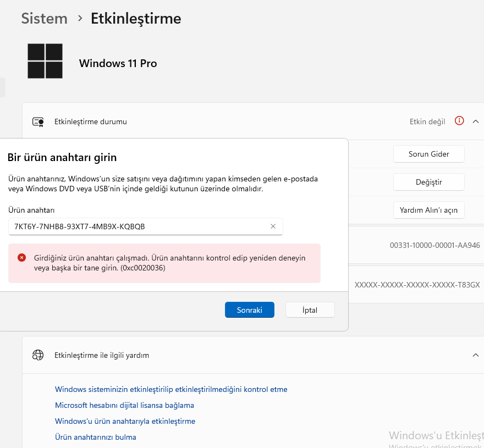Click the product key location description text
The width and height of the screenshot is (484, 448).
[163, 184]
